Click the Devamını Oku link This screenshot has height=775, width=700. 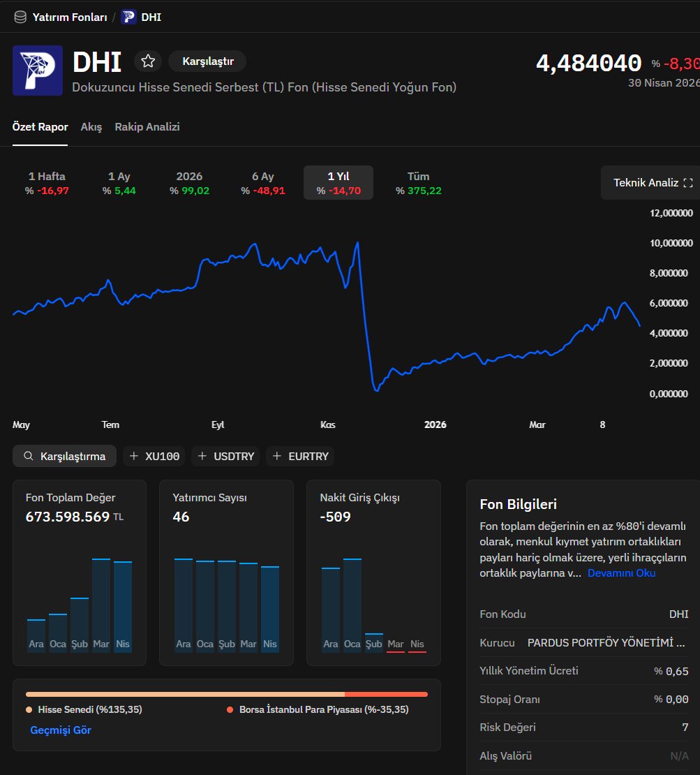coord(621,573)
